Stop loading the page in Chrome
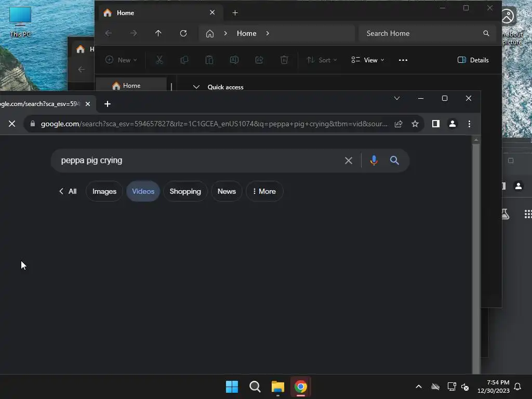Image resolution: width=532 pixels, height=399 pixels. (x=12, y=124)
